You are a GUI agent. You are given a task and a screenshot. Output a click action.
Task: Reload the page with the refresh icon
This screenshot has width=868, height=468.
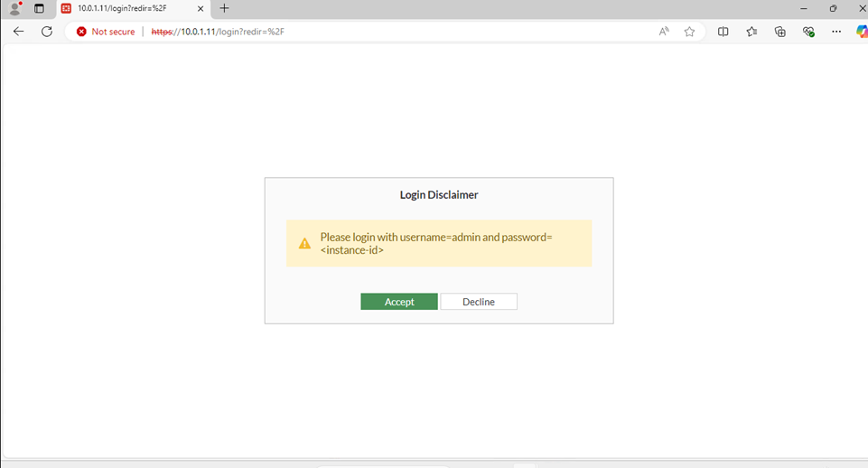point(47,32)
